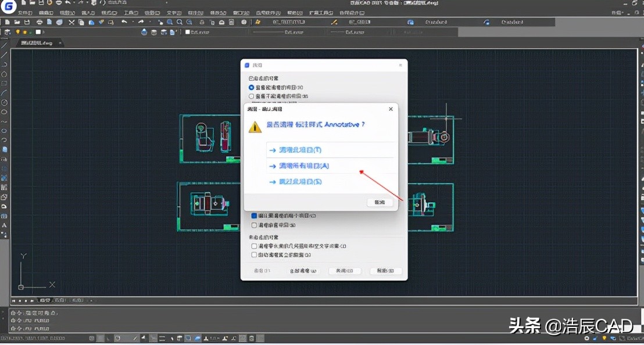Viewport: 644px width, 345px height.
Task: Select the Line tool in drawing toolbar
Action: pyautogui.click(x=5, y=45)
